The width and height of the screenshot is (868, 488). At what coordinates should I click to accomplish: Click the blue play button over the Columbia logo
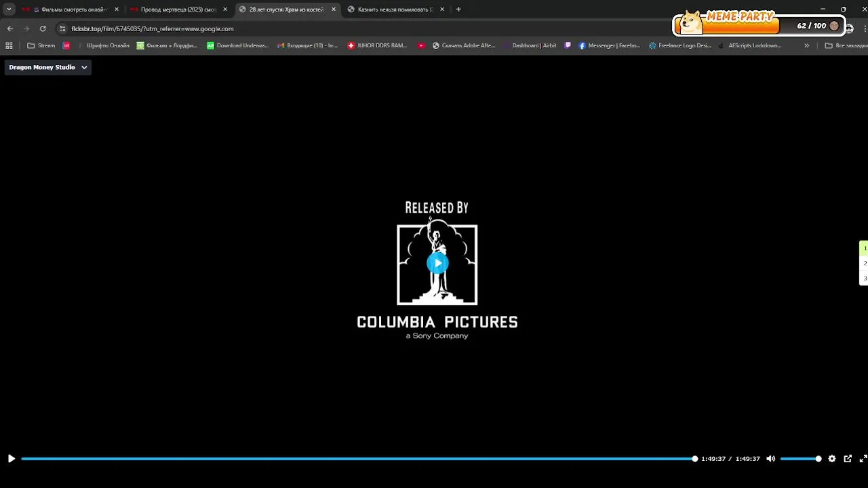pyautogui.click(x=437, y=263)
